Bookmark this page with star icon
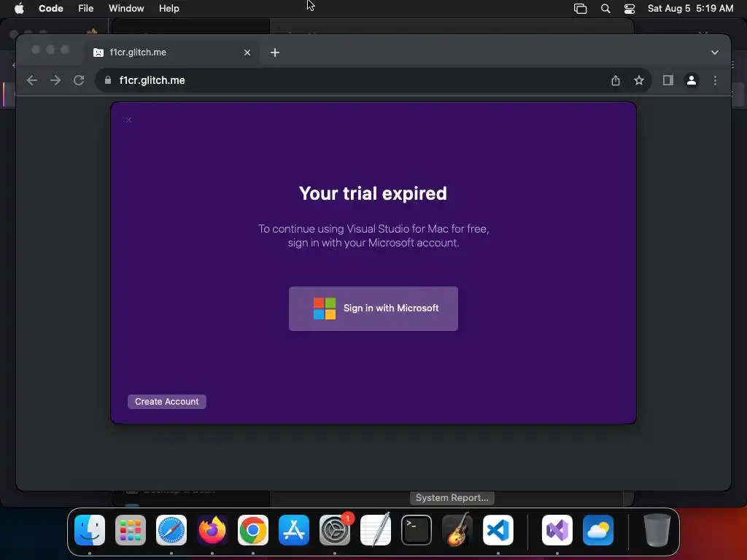 (639, 80)
